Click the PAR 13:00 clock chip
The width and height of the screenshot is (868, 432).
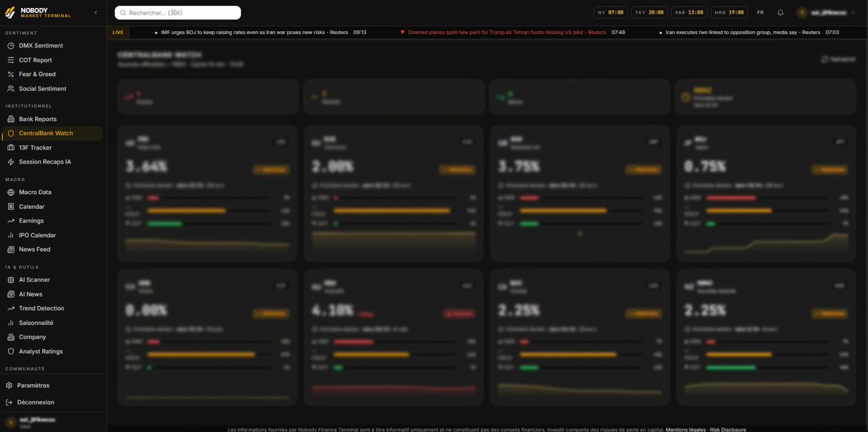click(x=689, y=12)
